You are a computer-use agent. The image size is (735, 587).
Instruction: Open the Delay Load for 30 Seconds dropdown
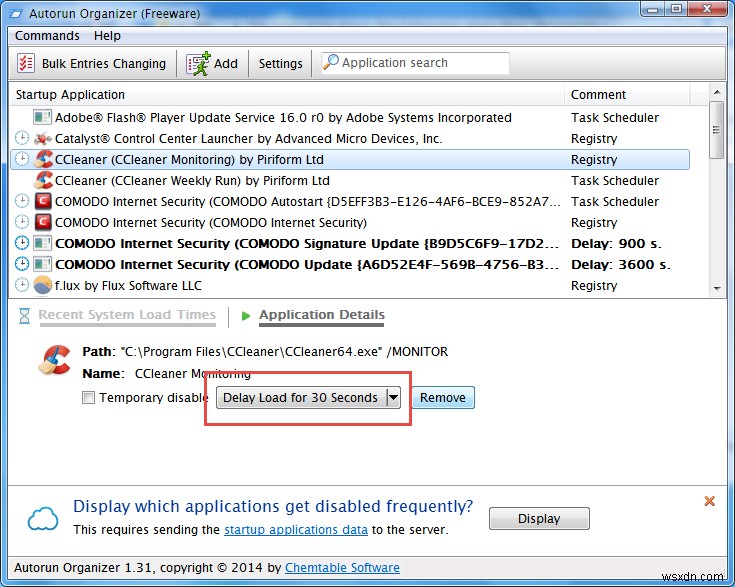click(x=308, y=398)
